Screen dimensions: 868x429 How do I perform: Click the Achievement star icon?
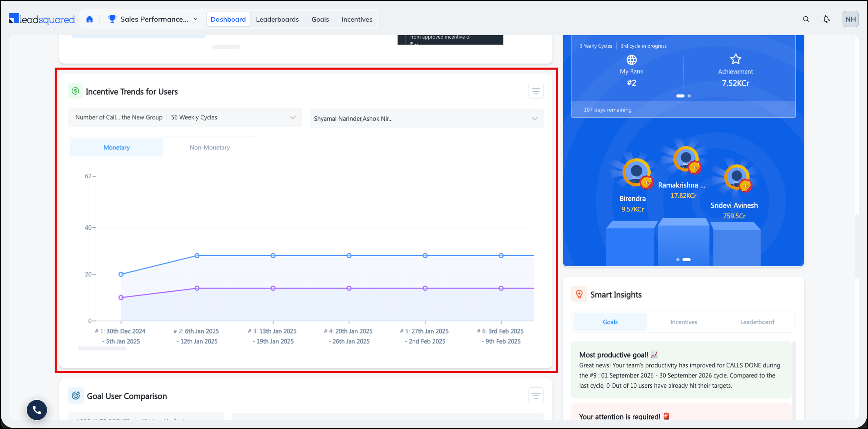point(735,59)
